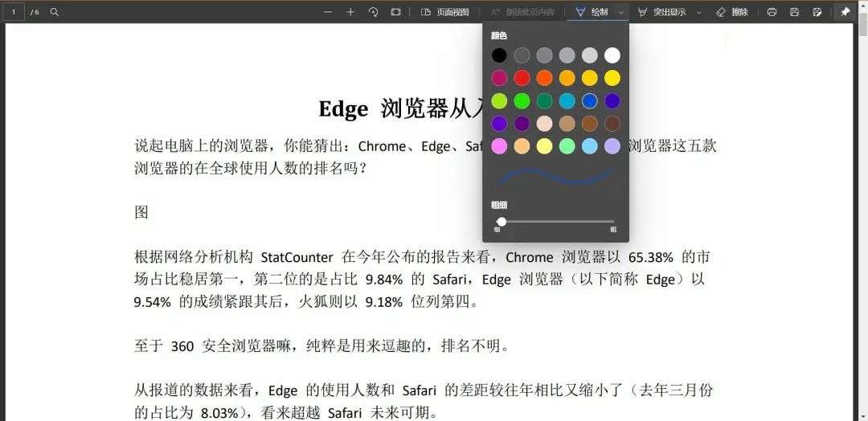The image size is (868, 421).
Task: Click the zoom in plus icon
Action: [x=350, y=11]
